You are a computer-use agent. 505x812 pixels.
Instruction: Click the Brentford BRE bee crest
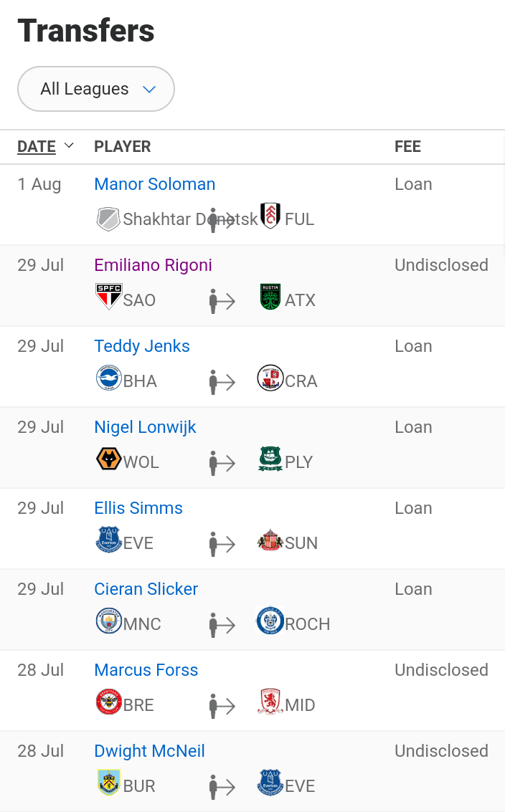coord(109,702)
